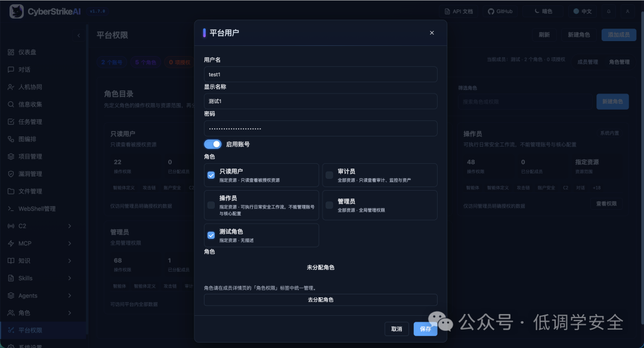Click the 查看权限 button on 操作员 card

[606, 204]
